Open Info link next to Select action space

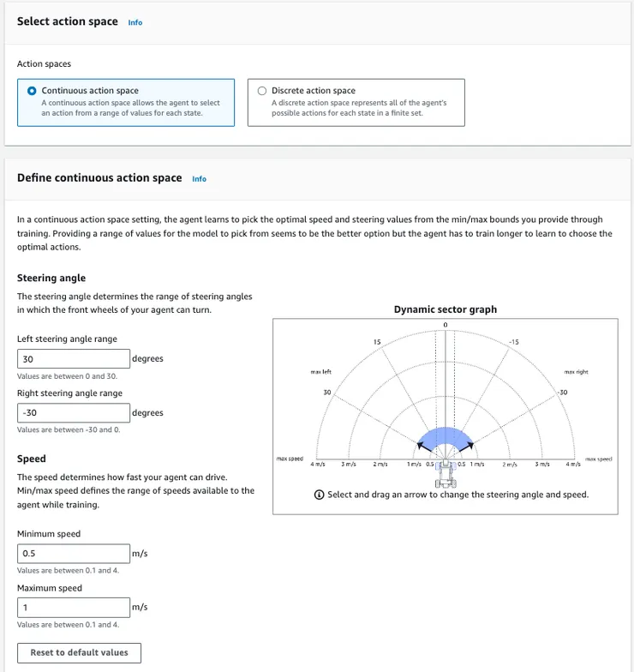pyautogui.click(x=135, y=22)
